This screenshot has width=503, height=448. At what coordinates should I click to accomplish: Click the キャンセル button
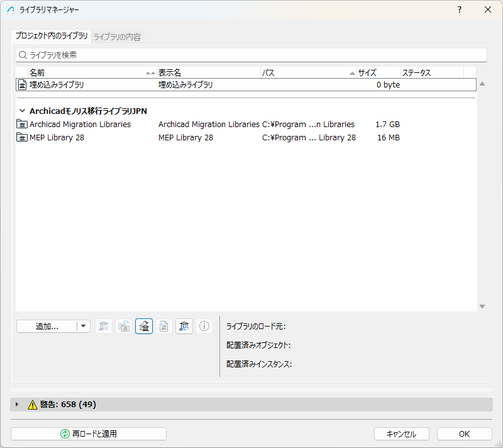(x=402, y=434)
